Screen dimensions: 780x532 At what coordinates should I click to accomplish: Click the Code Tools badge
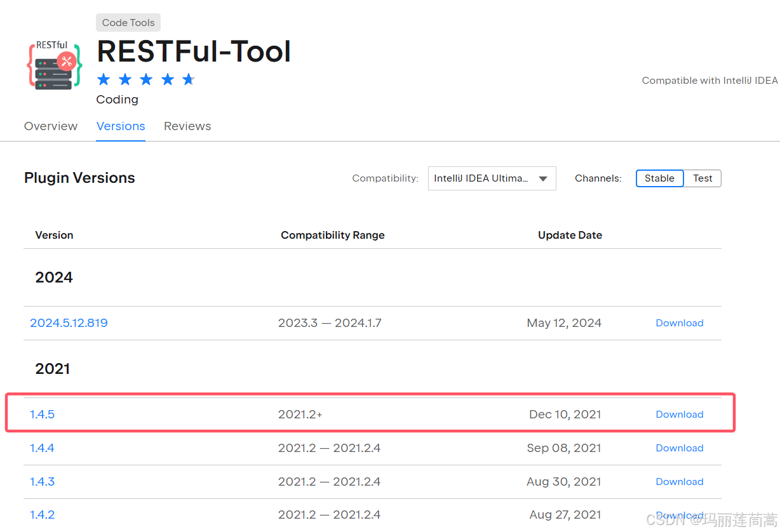pos(128,22)
